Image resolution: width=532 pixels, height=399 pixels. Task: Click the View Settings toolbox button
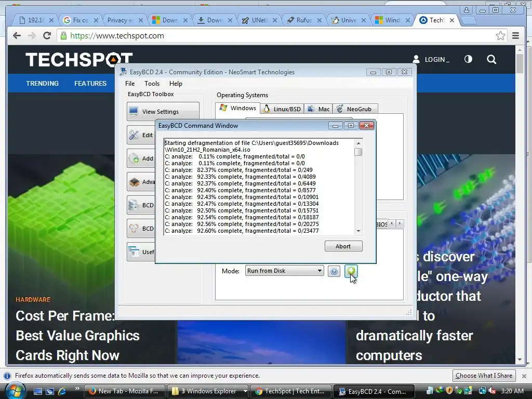[163, 112]
